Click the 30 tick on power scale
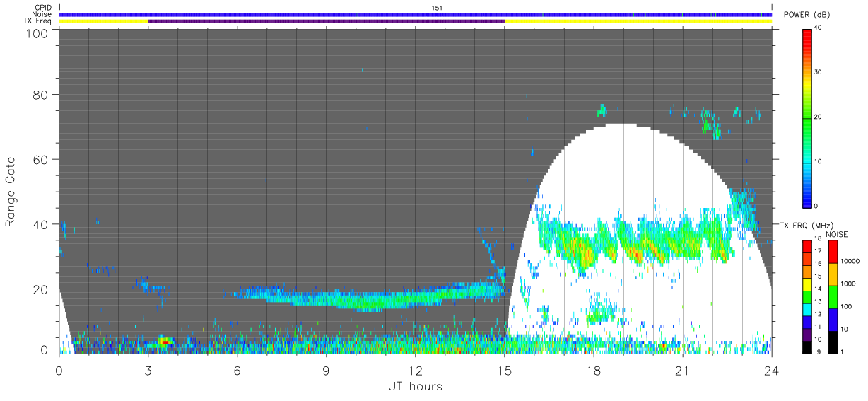 (819, 73)
